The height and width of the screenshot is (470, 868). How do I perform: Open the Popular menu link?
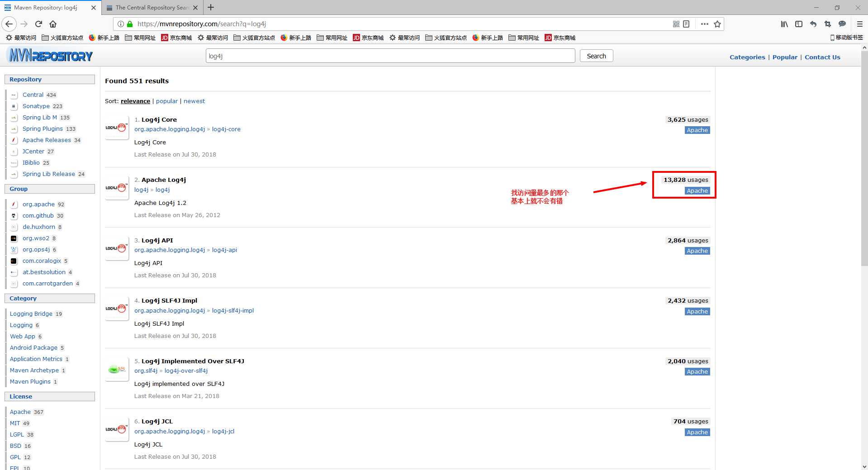[785, 57]
